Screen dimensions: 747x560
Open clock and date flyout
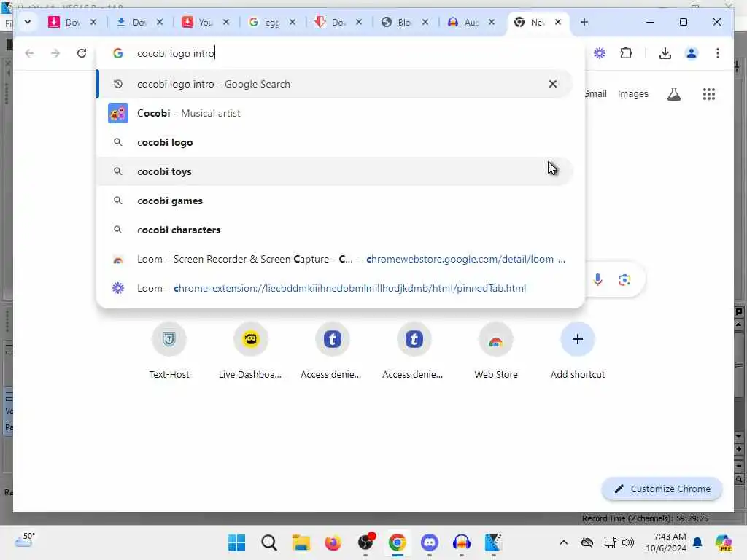[666, 542]
